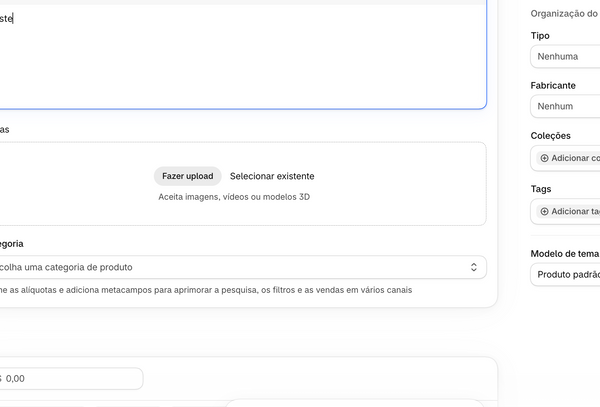This screenshot has width=600, height=407.
Task: Click the plus icon in Tags
Action: tap(545, 211)
